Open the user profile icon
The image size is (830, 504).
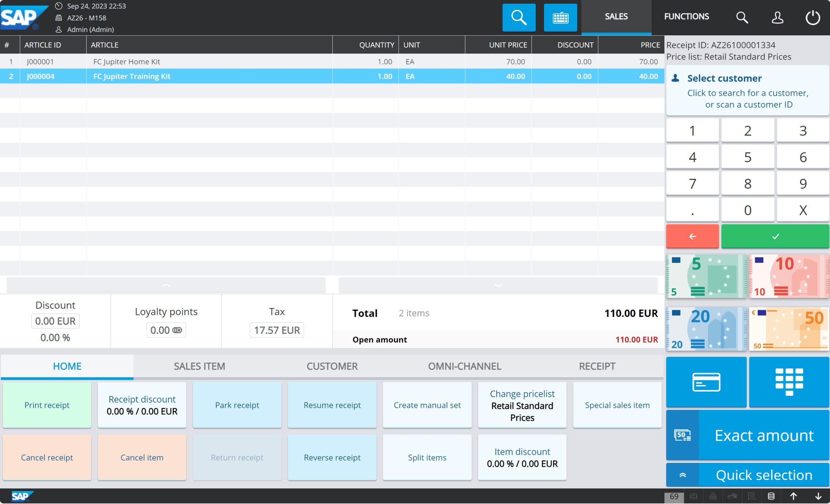777,17
